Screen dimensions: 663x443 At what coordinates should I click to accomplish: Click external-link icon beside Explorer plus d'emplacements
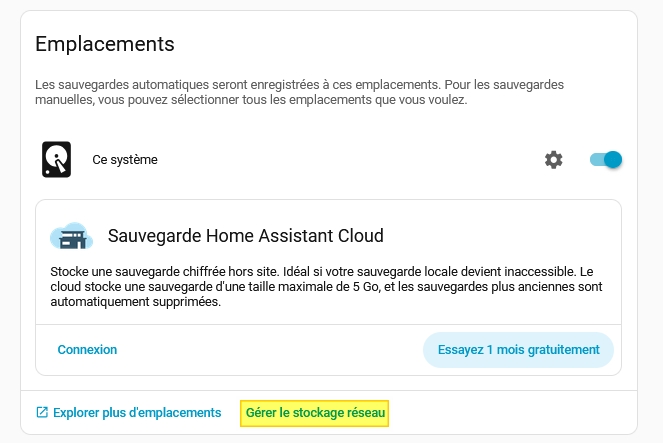pos(42,412)
